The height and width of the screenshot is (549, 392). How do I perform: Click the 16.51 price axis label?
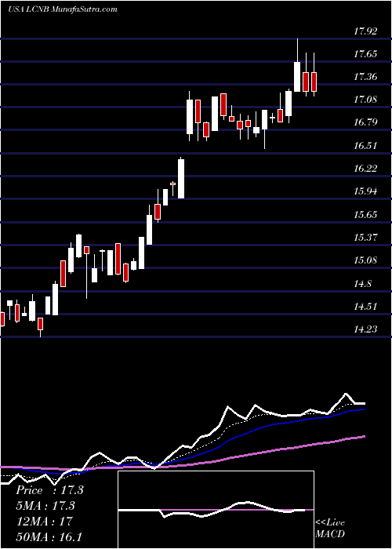click(365, 146)
